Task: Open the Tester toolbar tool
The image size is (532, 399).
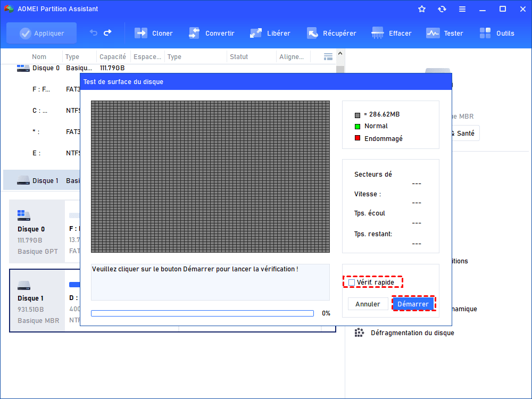Action: click(x=433, y=33)
